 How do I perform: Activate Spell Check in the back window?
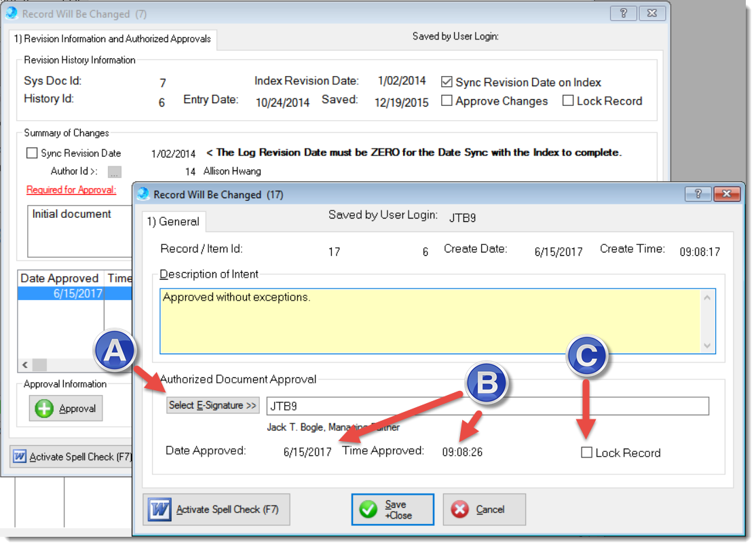[72, 457]
